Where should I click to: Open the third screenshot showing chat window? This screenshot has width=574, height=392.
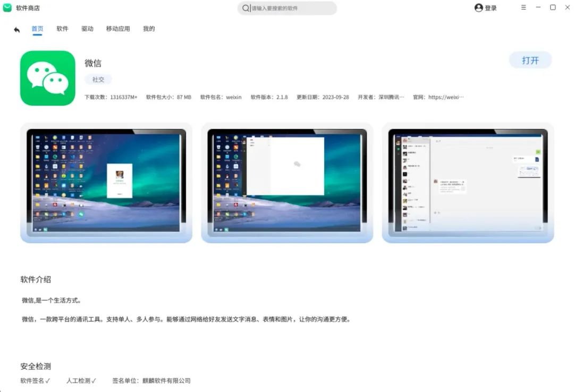click(x=468, y=183)
